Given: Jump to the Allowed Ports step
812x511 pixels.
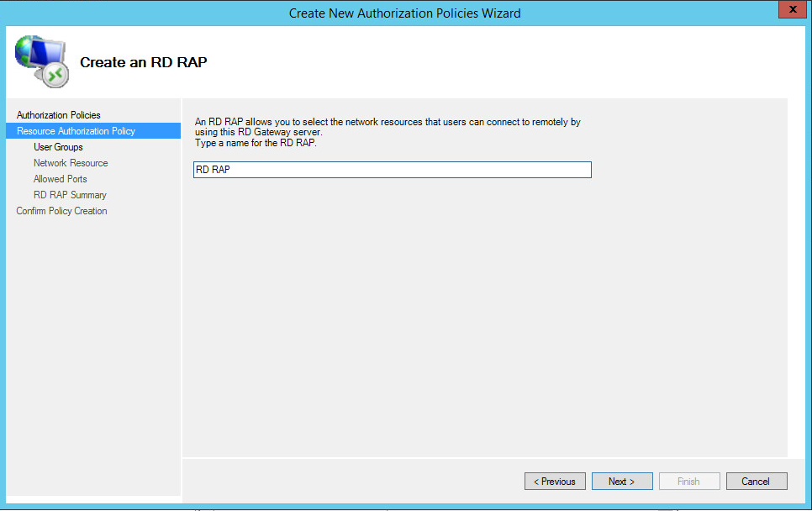Looking at the screenshot, I should pos(61,179).
